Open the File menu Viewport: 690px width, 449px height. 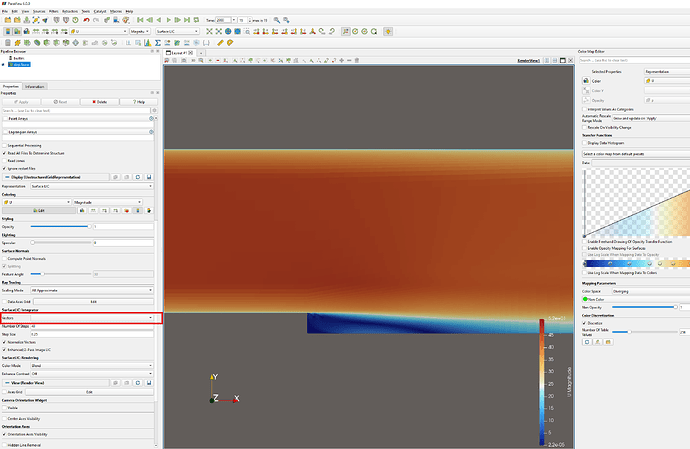5,11
